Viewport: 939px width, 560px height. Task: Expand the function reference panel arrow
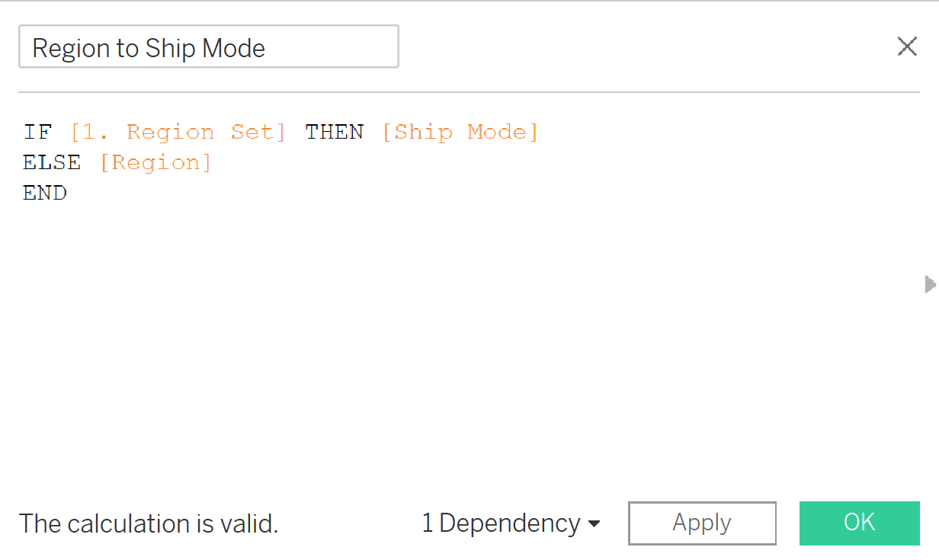click(930, 285)
